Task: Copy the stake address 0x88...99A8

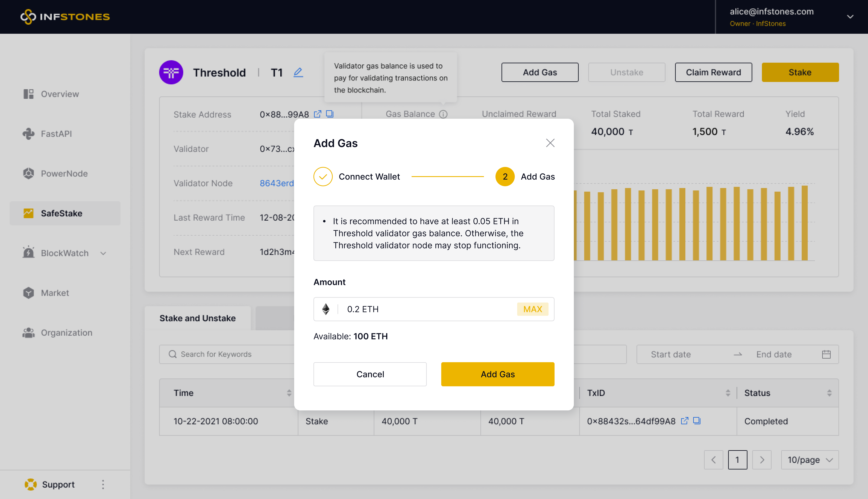Action: [330, 114]
